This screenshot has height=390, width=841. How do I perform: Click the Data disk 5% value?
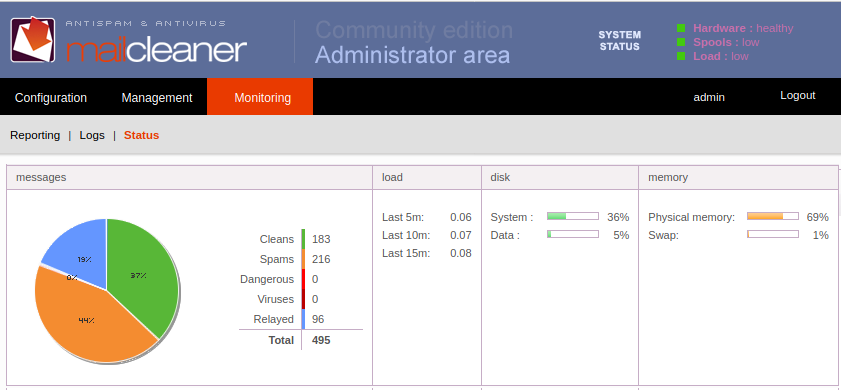(x=621, y=235)
